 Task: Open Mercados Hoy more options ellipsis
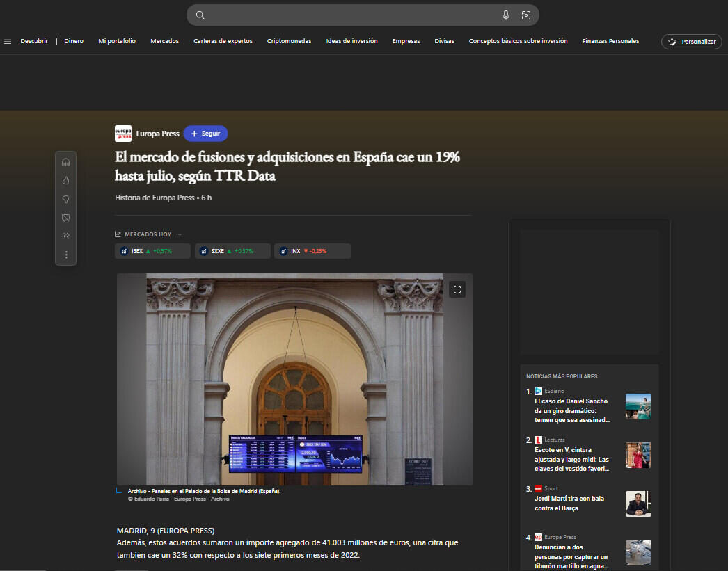coord(179,234)
